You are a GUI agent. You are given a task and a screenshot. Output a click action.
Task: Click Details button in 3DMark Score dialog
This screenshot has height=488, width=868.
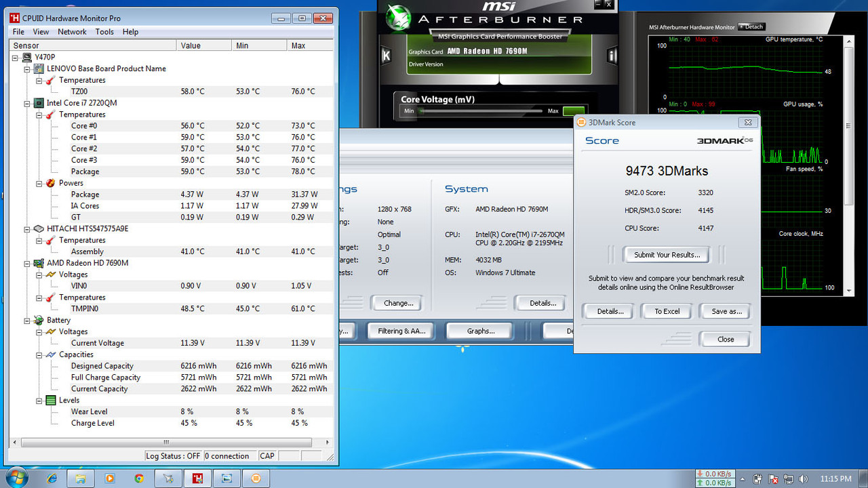[608, 311]
